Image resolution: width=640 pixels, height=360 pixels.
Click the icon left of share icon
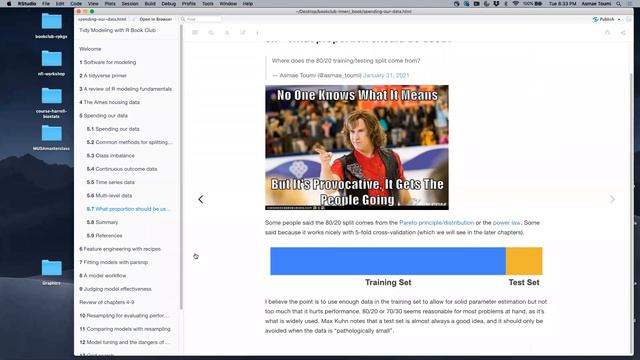[x=607, y=33]
